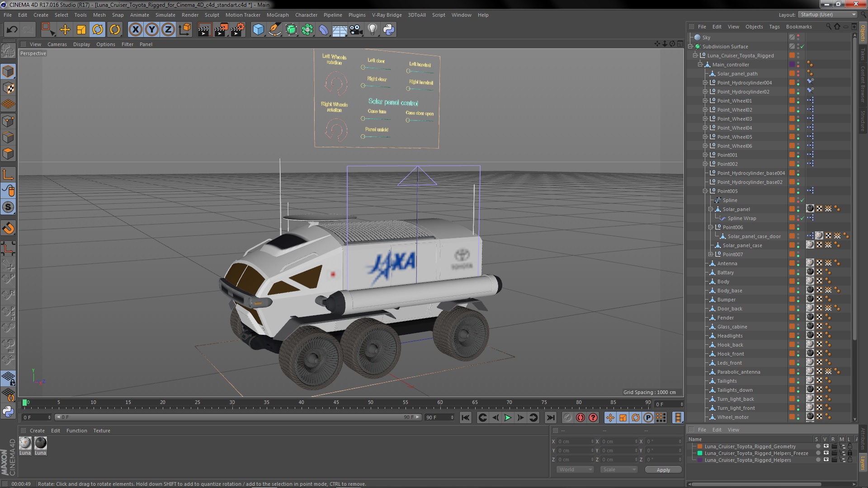This screenshot has width=868, height=488.
Task: Add a Subdivision Surface generator
Action: pyautogui.click(x=292, y=30)
